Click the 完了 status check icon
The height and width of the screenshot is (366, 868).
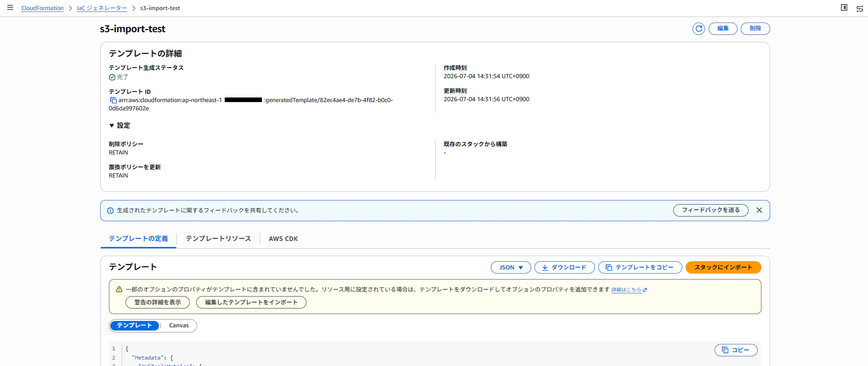pyautogui.click(x=112, y=77)
